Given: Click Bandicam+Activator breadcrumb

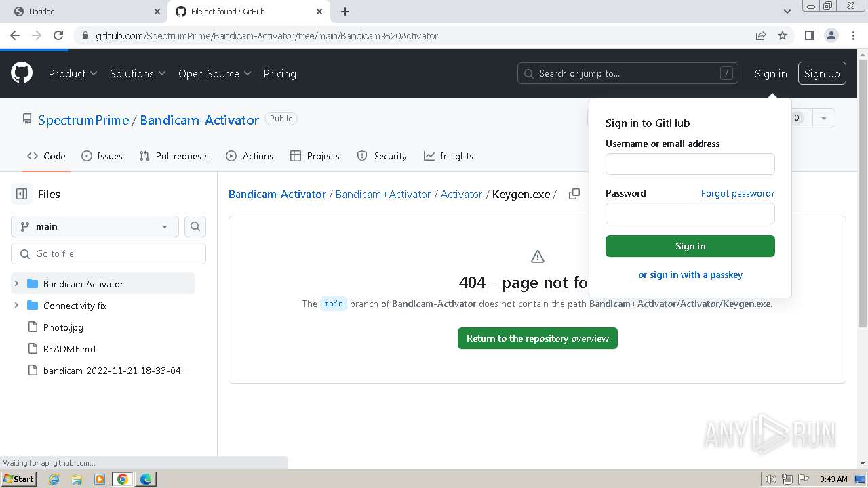Looking at the screenshot, I should tap(383, 194).
